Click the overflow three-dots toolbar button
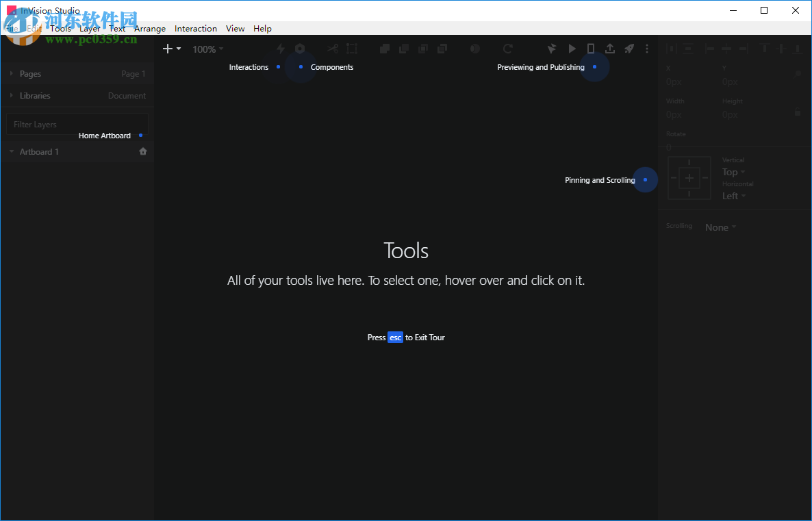Screen dimensions: 812x521 pos(647,49)
